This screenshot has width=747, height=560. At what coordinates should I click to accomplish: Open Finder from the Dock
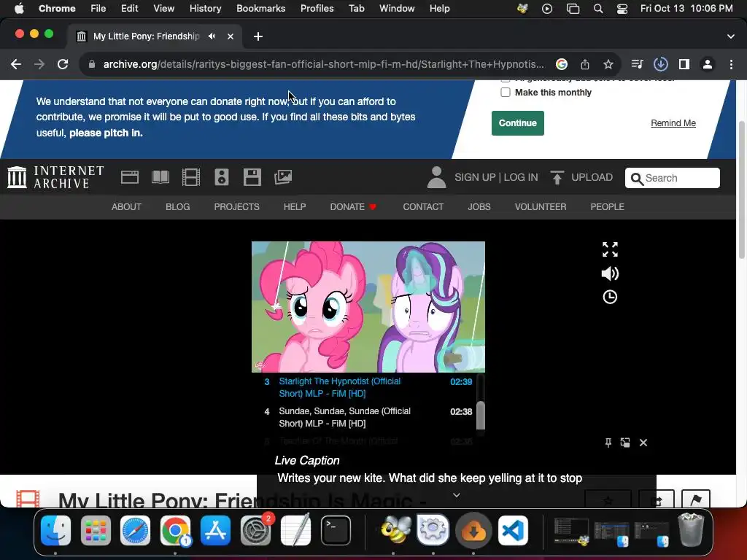(x=55, y=530)
